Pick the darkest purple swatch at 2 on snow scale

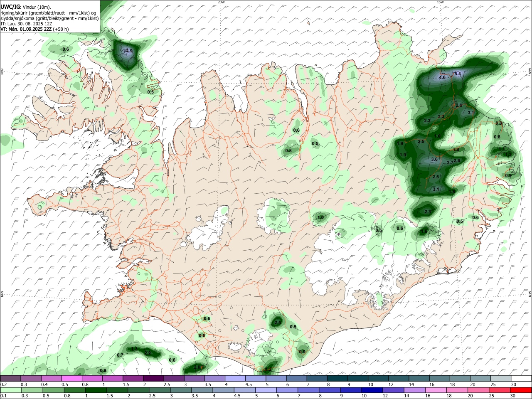(153, 379)
